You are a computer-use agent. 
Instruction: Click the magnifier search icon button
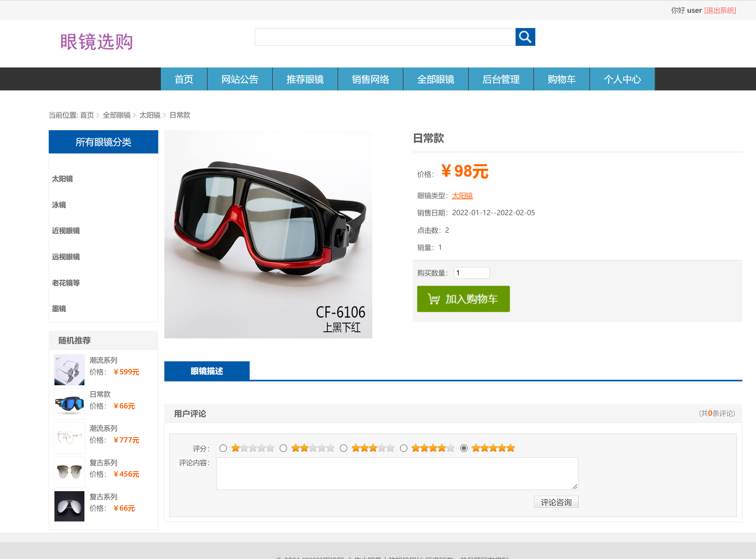525,37
